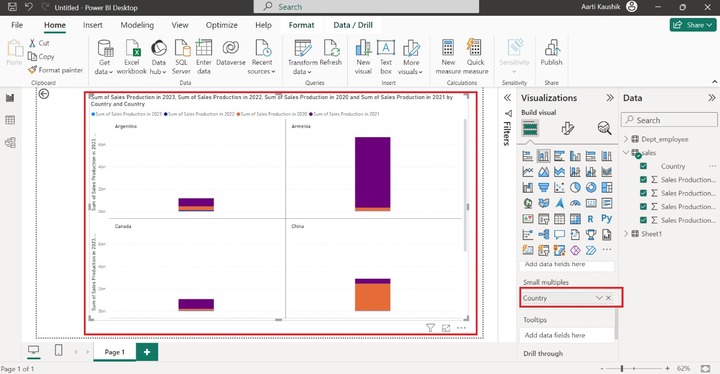Viewport: 720px width, 374px height.
Task: Choose the Donut chart visual
Action: pyautogui.click(x=591, y=187)
